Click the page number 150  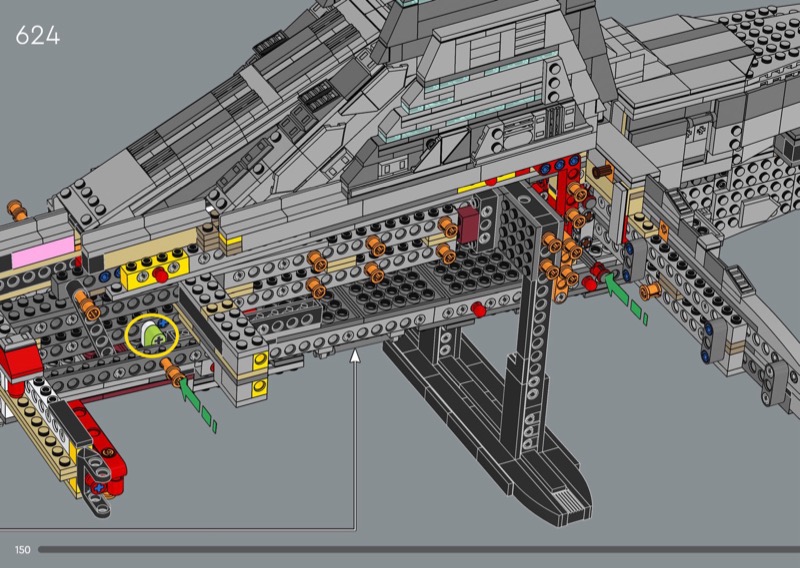point(22,549)
